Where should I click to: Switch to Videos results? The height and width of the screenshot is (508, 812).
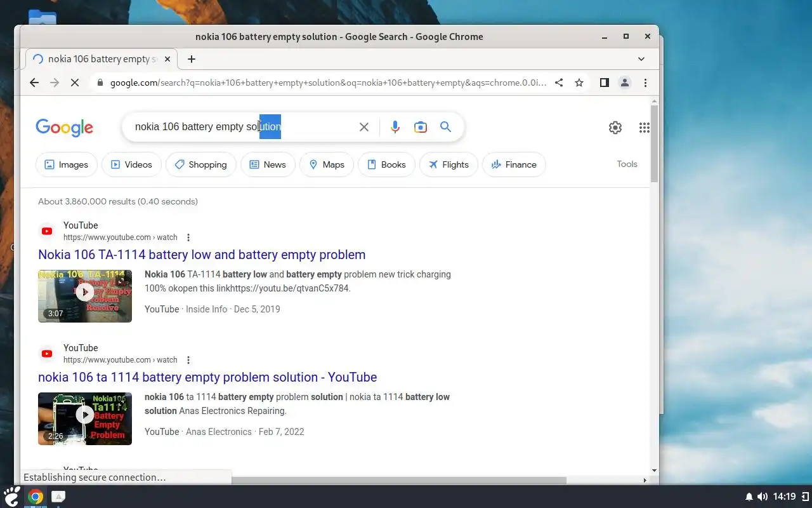click(x=131, y=164)
